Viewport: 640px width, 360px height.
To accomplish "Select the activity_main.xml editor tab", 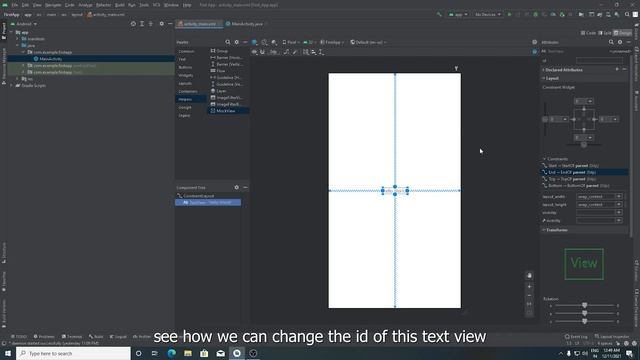I will click(x=199, y=24).
